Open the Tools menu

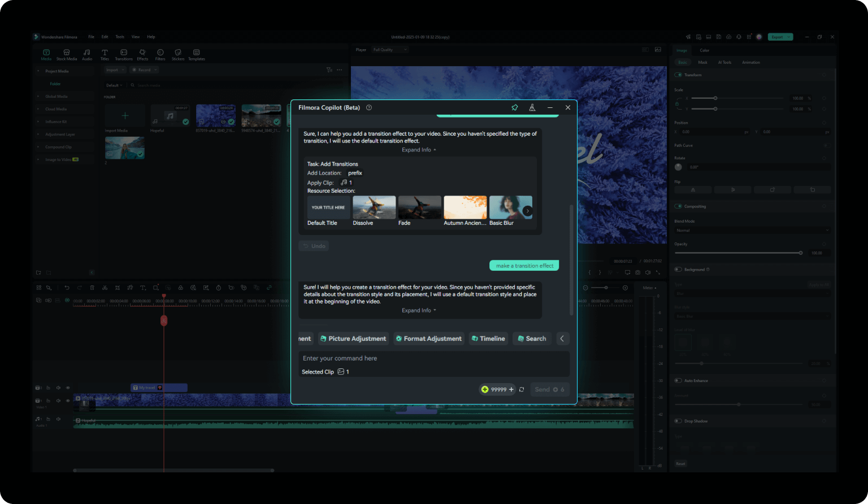(x=120, y=37)
